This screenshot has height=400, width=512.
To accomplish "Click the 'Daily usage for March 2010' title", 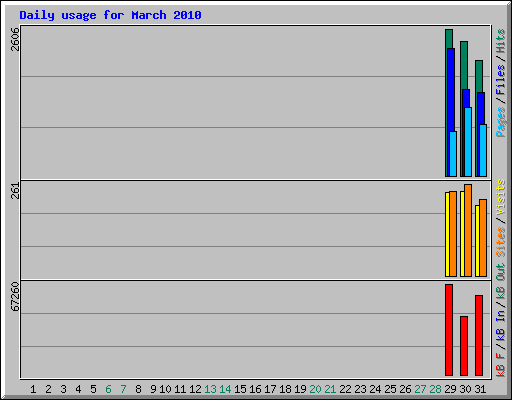I will 110,15.
